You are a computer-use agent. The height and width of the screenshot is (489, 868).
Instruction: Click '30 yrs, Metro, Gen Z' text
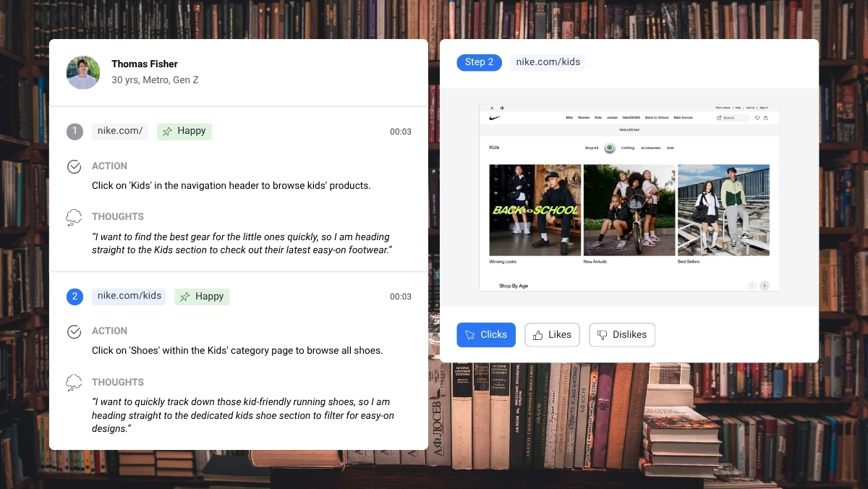155,80
